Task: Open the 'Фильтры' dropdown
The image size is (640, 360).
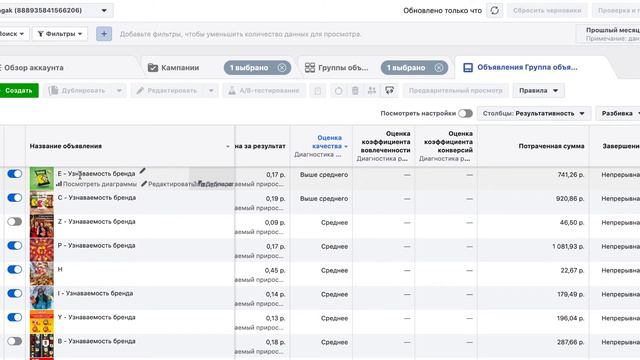Action: pos(60,34)
